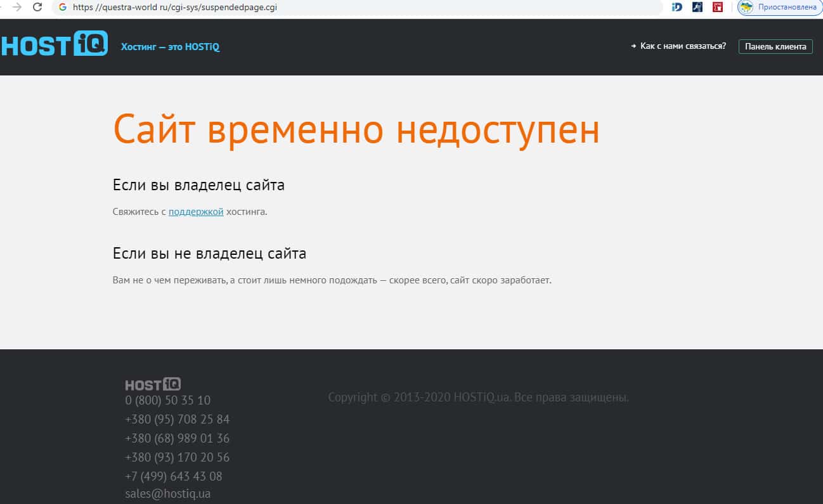Open the Панель клиента button
The width and height of the screenshot is (823, 504).
(x=775, y=46)
